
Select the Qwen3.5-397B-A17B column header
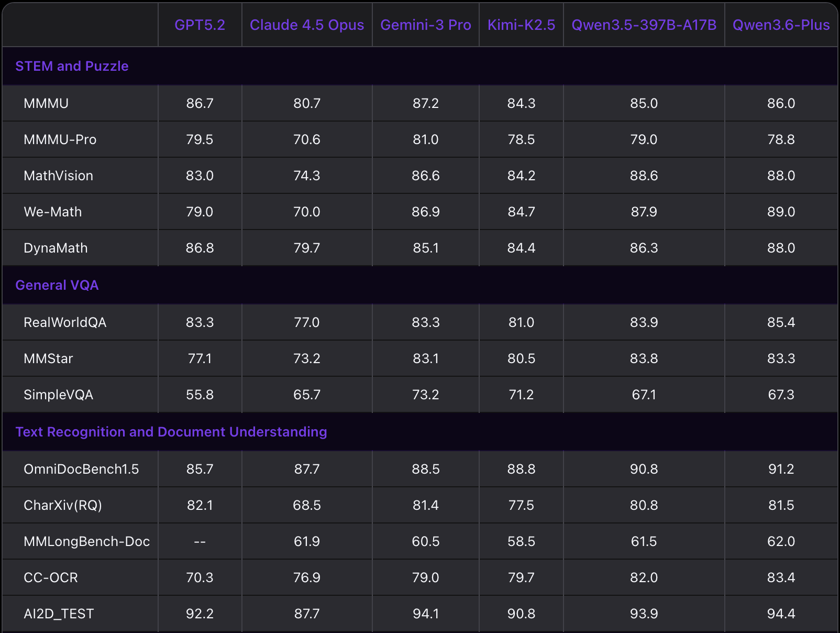pyautogui.click(x=644, y=25)
